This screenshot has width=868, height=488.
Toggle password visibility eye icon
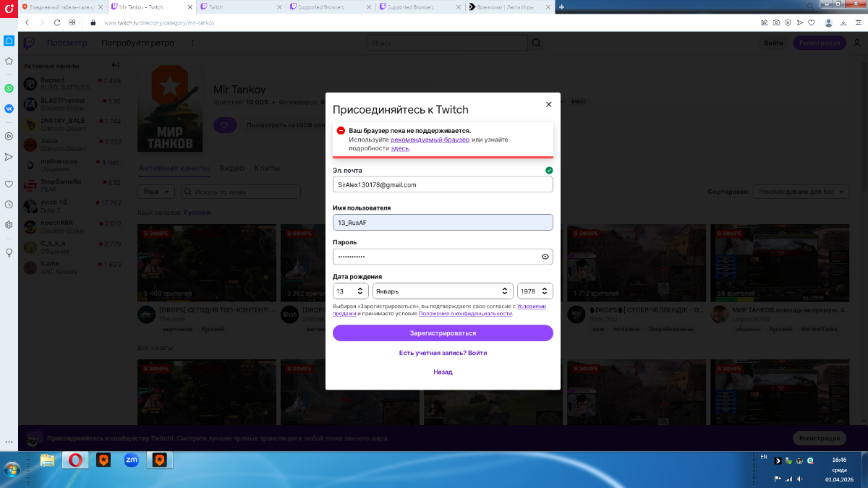tap(545, 257)
